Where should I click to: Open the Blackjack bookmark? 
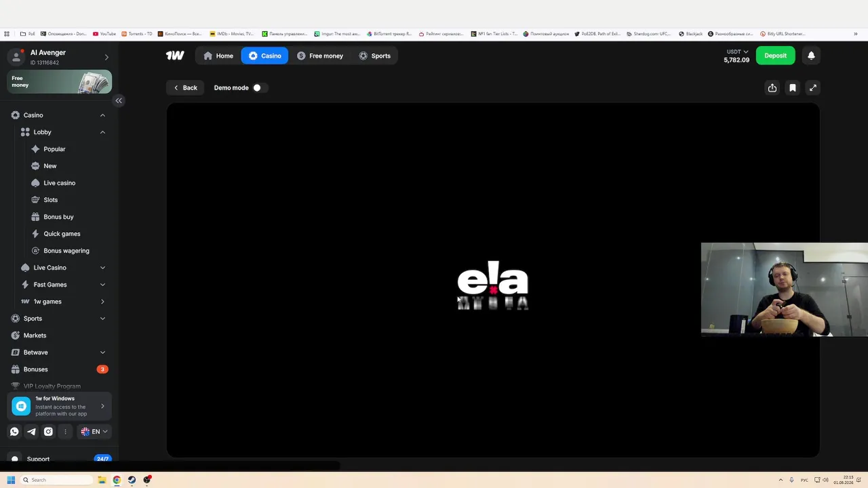point(690,34)
